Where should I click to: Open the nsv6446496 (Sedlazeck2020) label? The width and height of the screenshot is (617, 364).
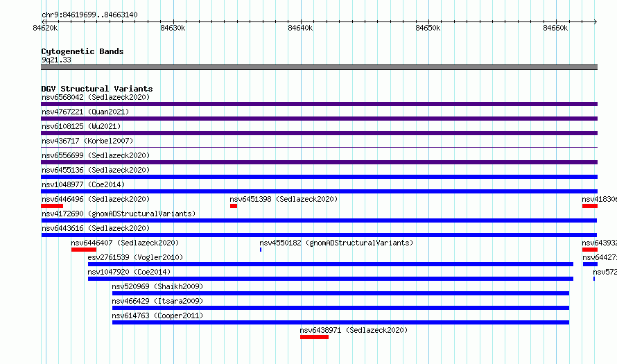pyautogui.click(x=96, y=199)
